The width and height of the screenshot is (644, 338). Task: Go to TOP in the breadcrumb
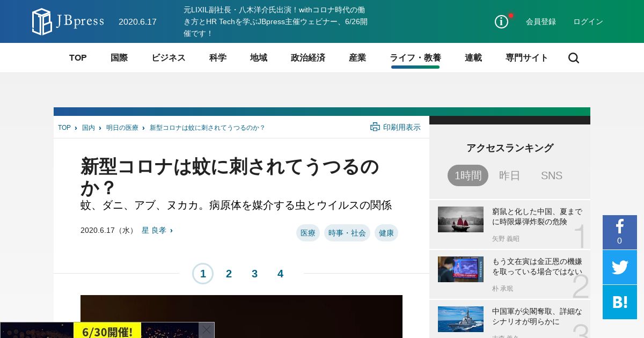click(x=64, y=128)
